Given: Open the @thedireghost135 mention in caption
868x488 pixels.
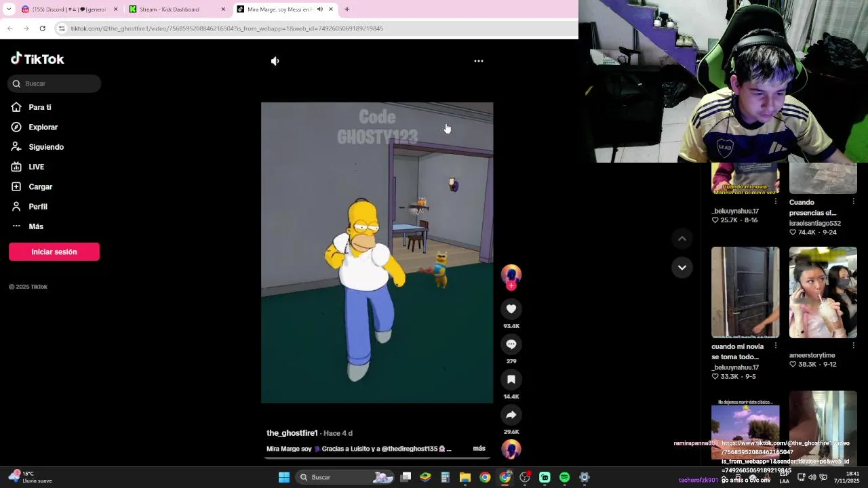Looking at the screenshot, I should (x=410, y=449).
